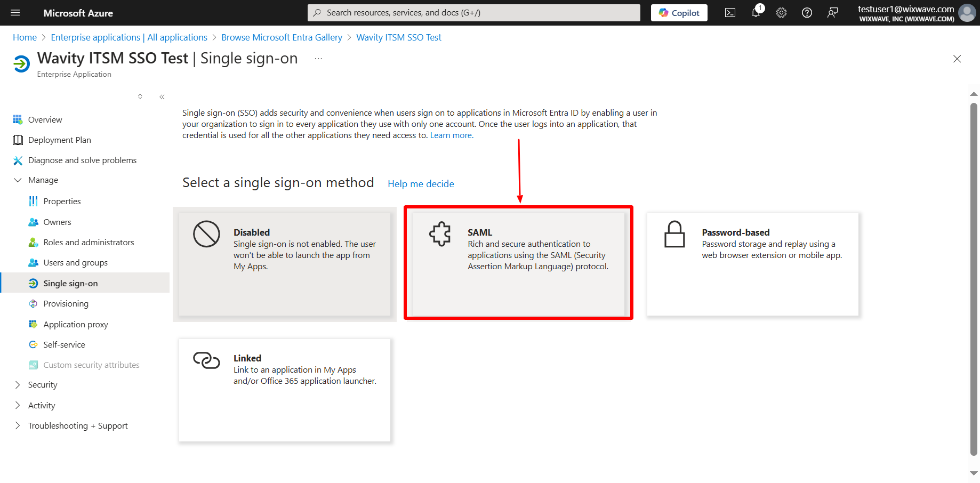Close the Single sign-on blade
The image size is (980, 483).
pos(957,59)
